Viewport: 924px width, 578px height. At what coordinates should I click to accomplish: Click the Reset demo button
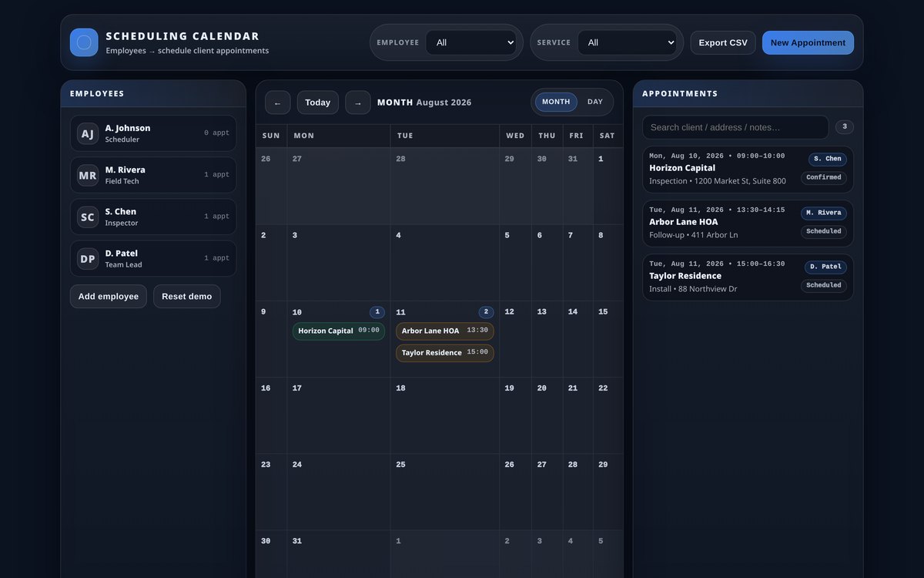187,297
